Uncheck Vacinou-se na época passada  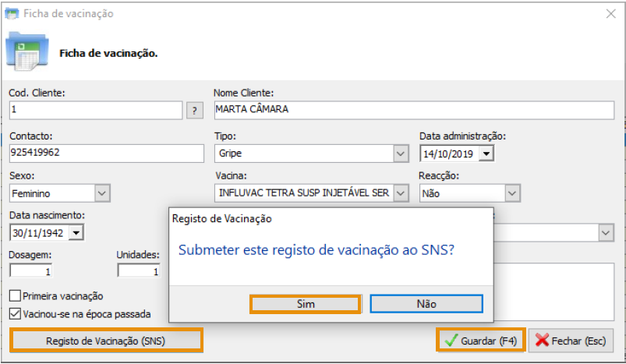(16, 314)
